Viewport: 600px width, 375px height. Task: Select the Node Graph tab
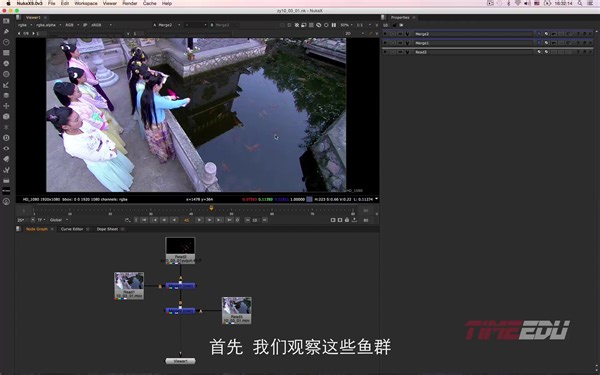[37, 229]
